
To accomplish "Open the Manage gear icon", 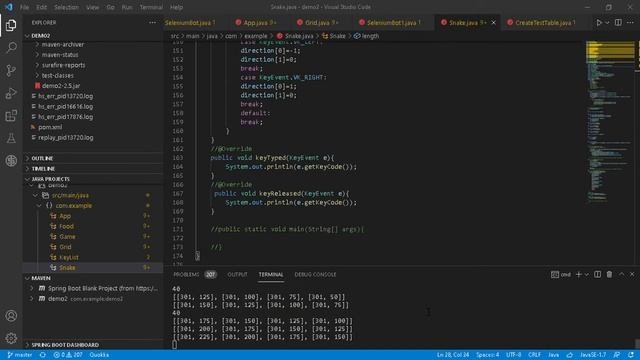I will pos(11,338).
